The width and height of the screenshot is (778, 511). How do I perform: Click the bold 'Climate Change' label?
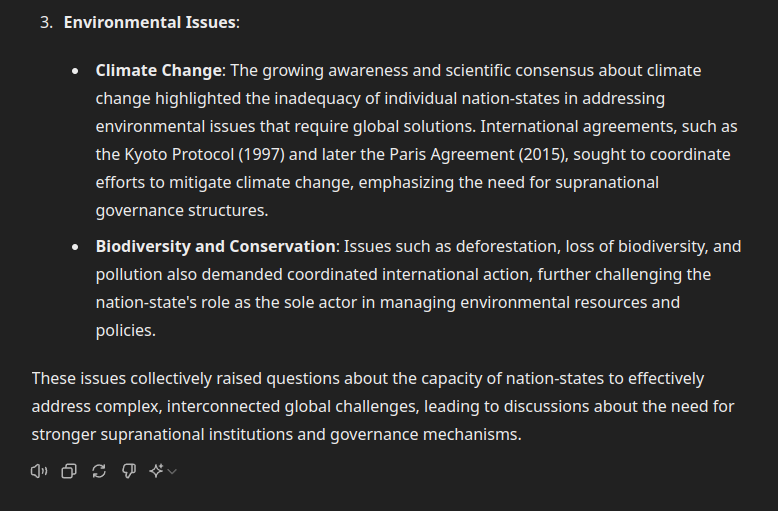[158, 70]
